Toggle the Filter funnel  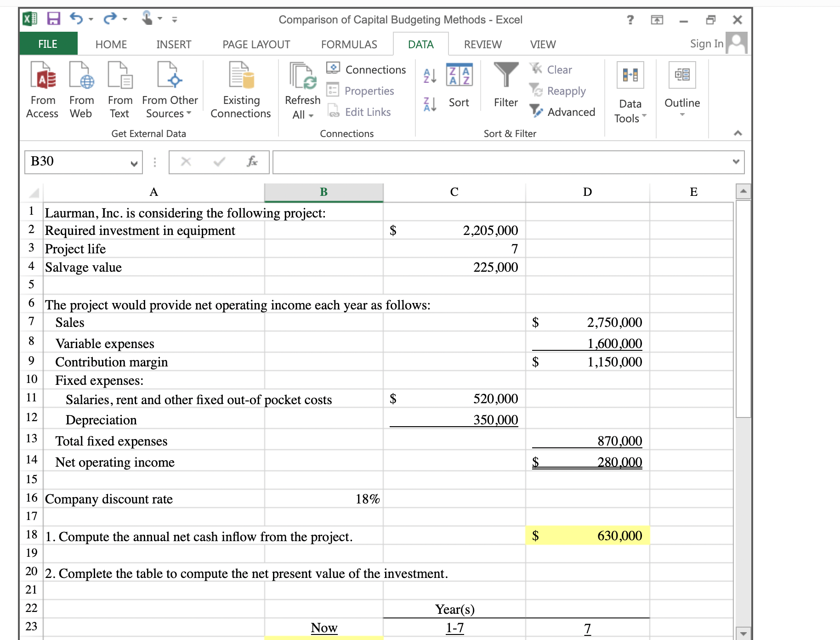(506, 86)
